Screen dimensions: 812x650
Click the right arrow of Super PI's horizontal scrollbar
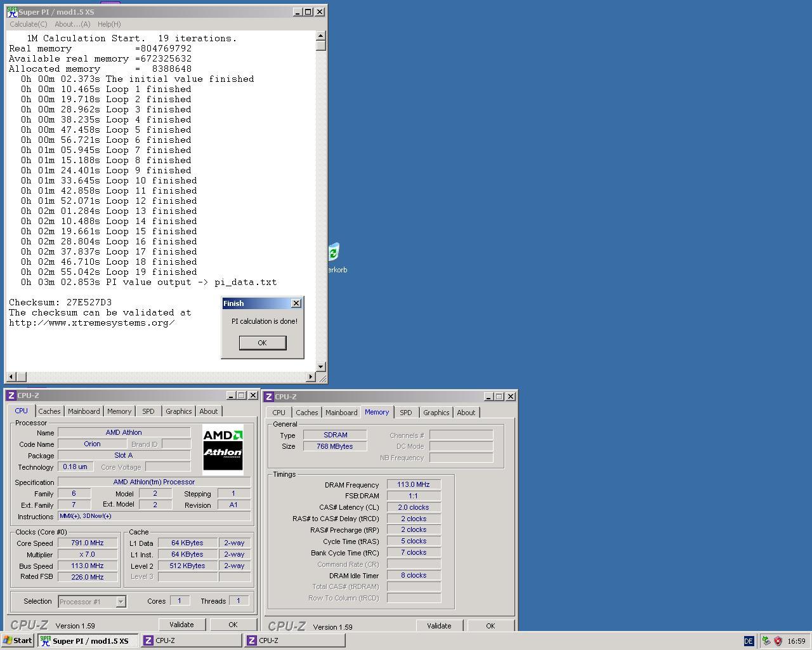point(311,377)
